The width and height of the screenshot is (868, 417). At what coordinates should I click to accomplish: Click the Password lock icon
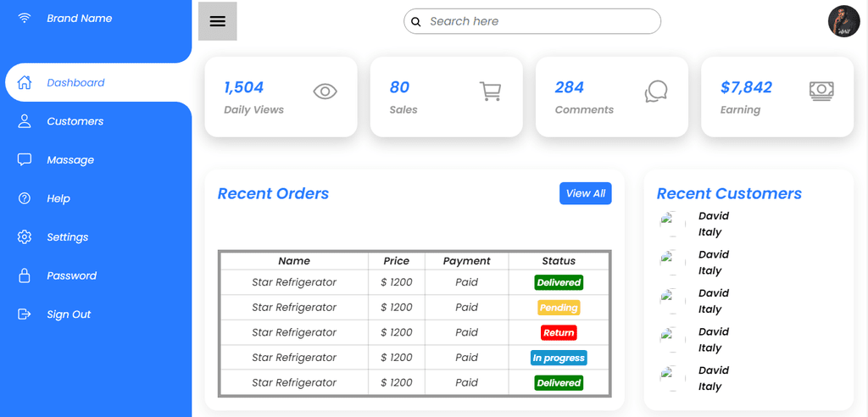tap(25, 275)
